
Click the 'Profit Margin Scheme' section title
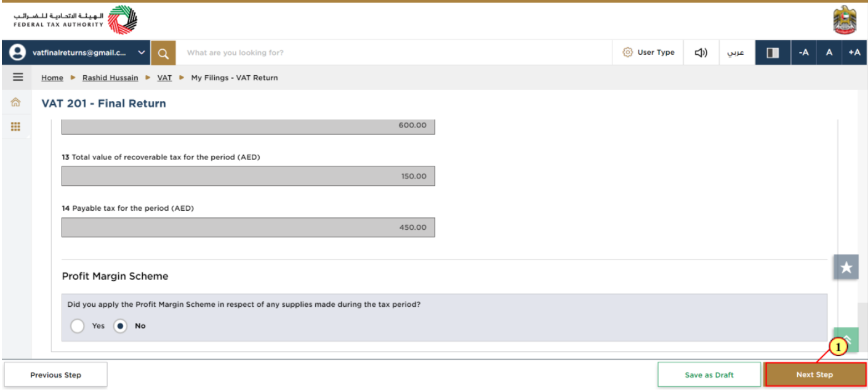115,276
